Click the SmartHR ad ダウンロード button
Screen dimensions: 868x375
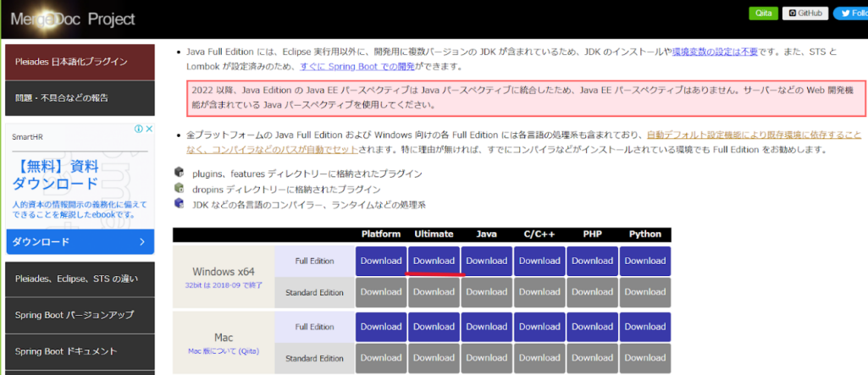tap(80, 242)
